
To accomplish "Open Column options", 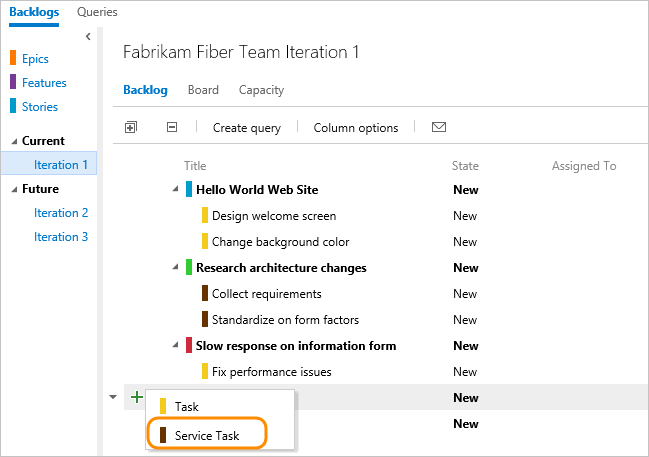I will pos(355,128).
